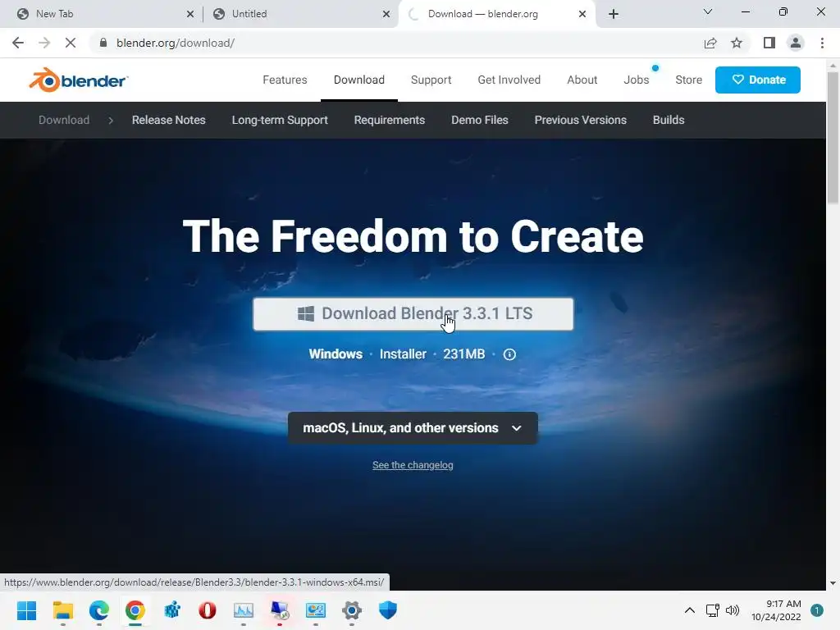Open Builds in the sub navigation
The width and height of the screenshot is (840, 630).
point(669,120)
